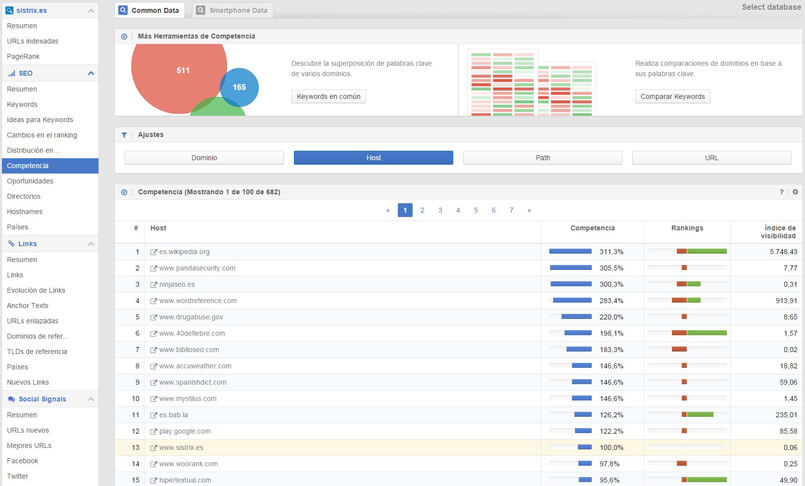Image resolution: width=805 pixels, height=486 pixels.
Task: Collapse the Links sidebar section
Action: 91,244
